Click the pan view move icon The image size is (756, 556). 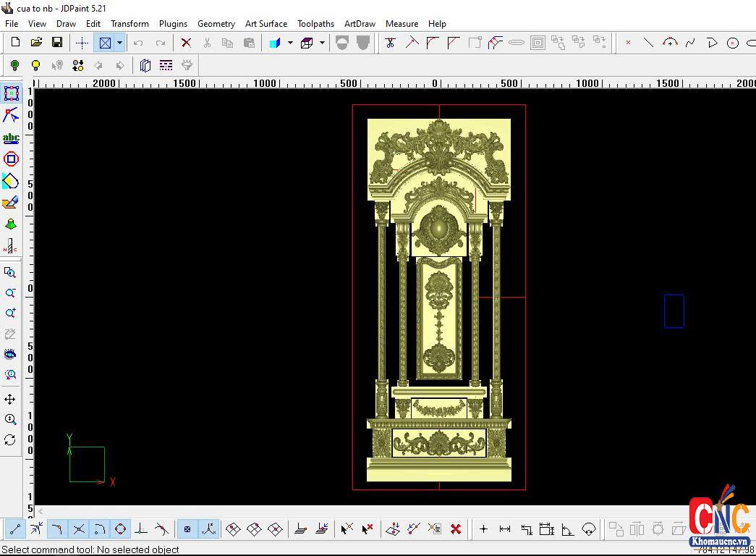click(x=10, y=399)
